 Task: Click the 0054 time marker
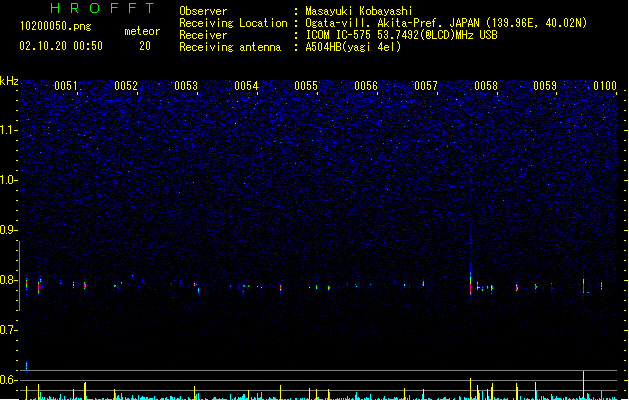click(246, 86)
